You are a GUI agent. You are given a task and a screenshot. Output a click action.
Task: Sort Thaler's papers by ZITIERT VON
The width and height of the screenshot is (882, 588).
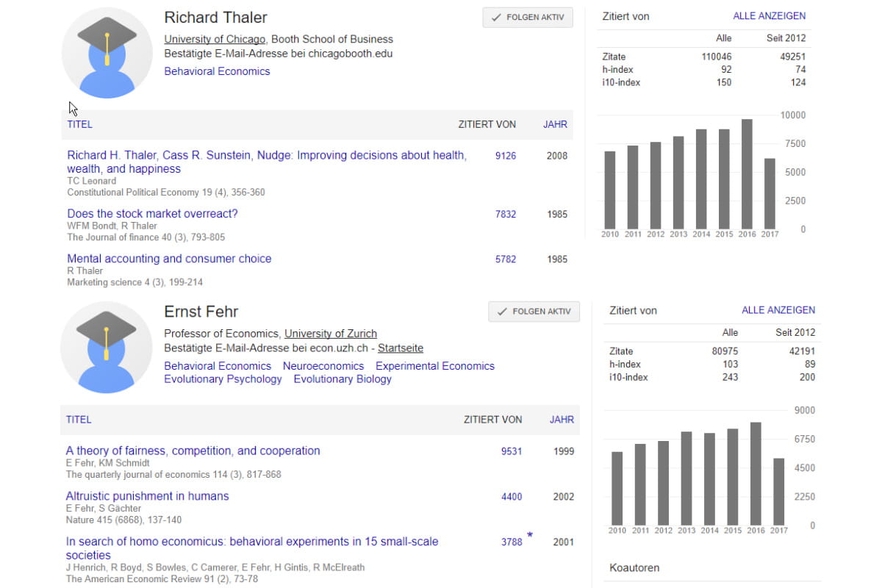point(487,125)
